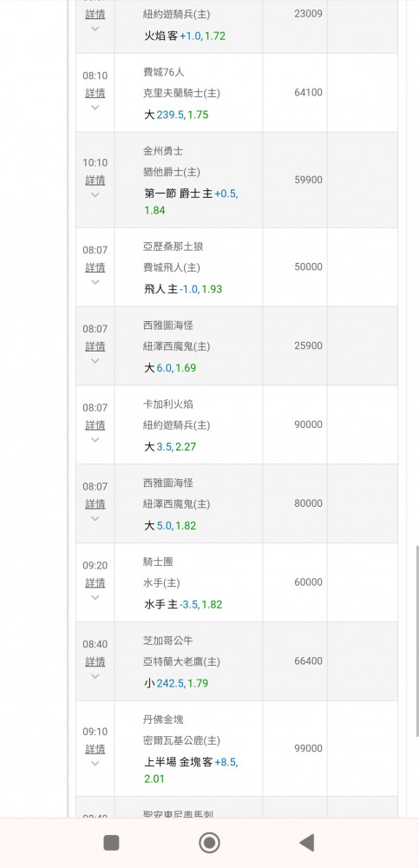This screenshot has width=419, height=868.
Task: Open 詳情 for the 09:10 丹佛金塊 bet
Action: point(95,749)
